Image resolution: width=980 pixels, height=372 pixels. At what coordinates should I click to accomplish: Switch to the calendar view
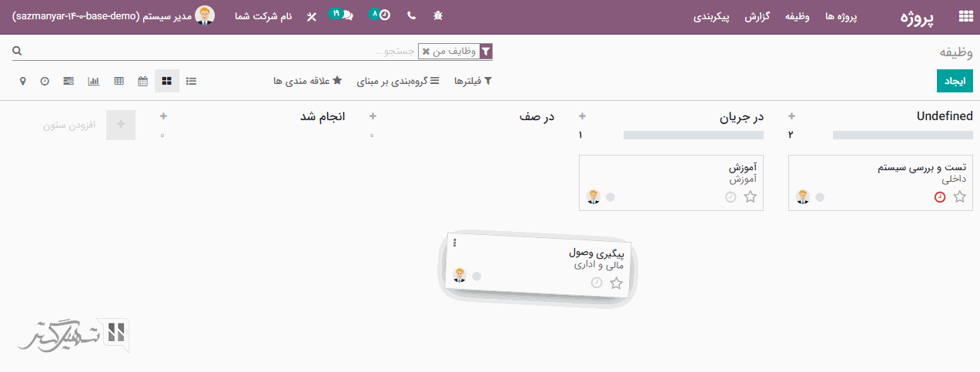pos(142,81)
